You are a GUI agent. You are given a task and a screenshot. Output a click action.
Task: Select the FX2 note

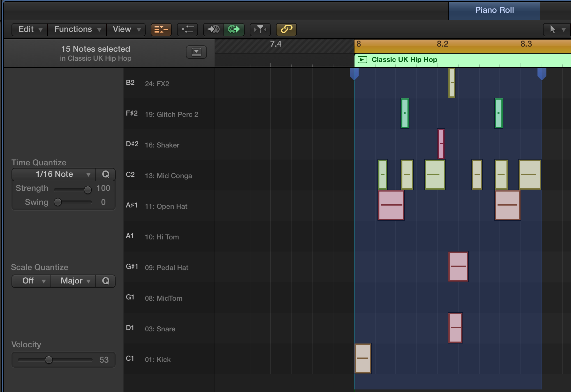pos(452,83)
